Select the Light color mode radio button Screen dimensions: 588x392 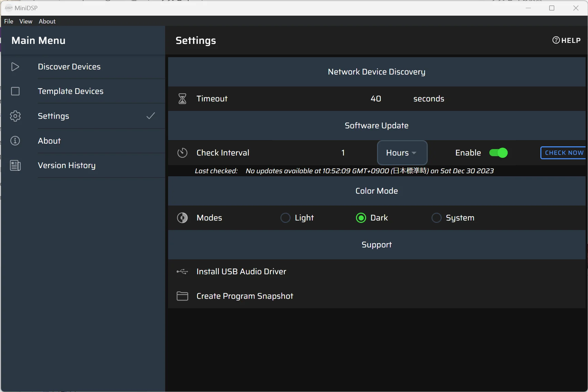(x=285, y=218)
